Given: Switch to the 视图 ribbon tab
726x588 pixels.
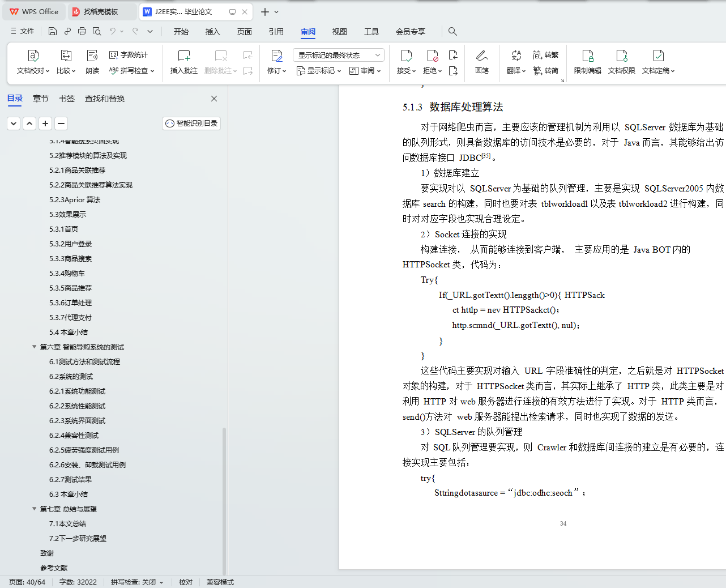Looking at the screenshot, I should point(340,32).
